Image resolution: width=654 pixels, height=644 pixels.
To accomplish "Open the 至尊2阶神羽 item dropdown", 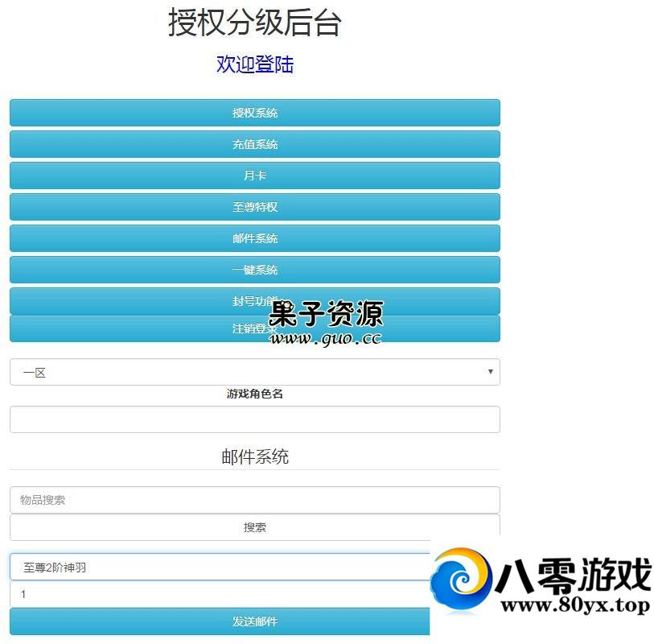I will (219, 568).
